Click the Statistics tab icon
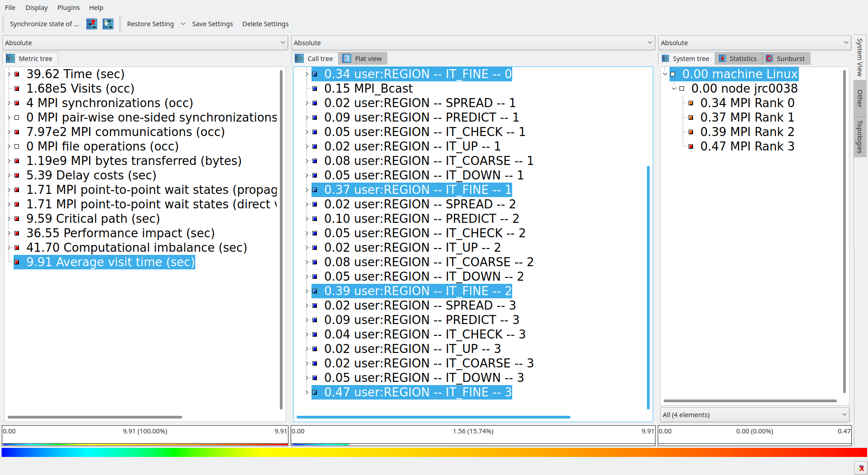Viewport: 868px width, 475px height. click(722, 59)
